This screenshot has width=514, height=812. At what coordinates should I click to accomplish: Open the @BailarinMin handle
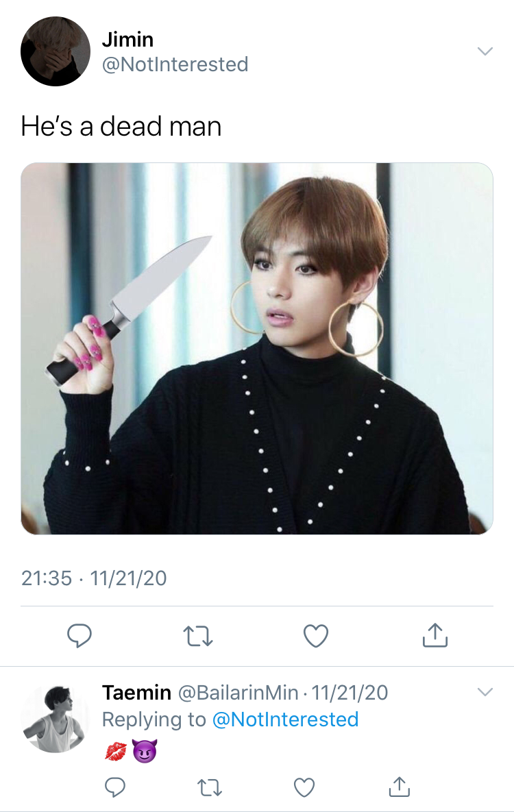pos(238,692)
